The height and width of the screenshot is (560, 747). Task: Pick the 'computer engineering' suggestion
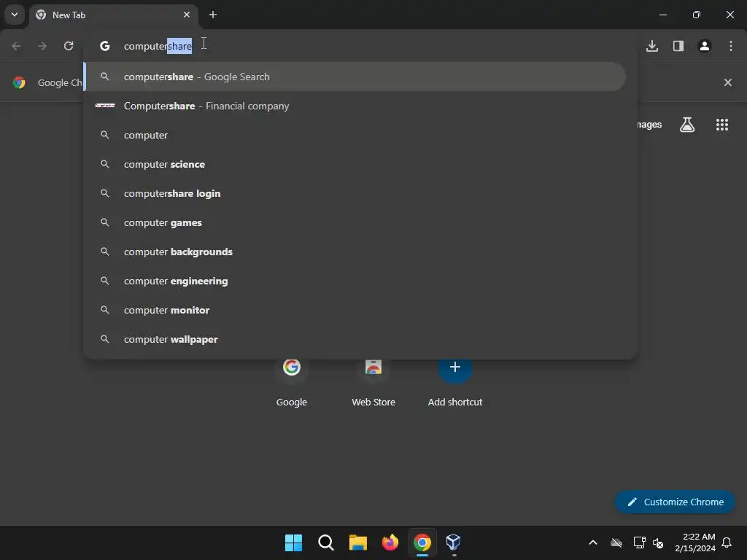[355, 281]
